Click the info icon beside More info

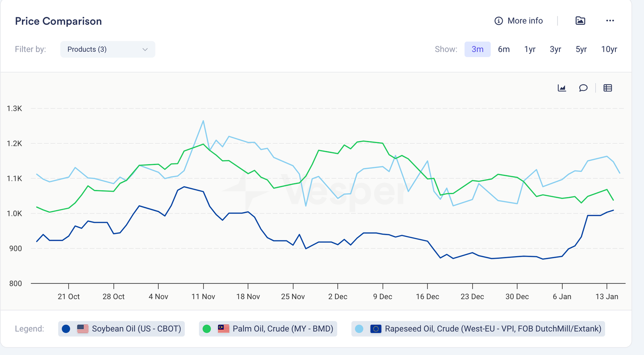click(x=498, y=21)
